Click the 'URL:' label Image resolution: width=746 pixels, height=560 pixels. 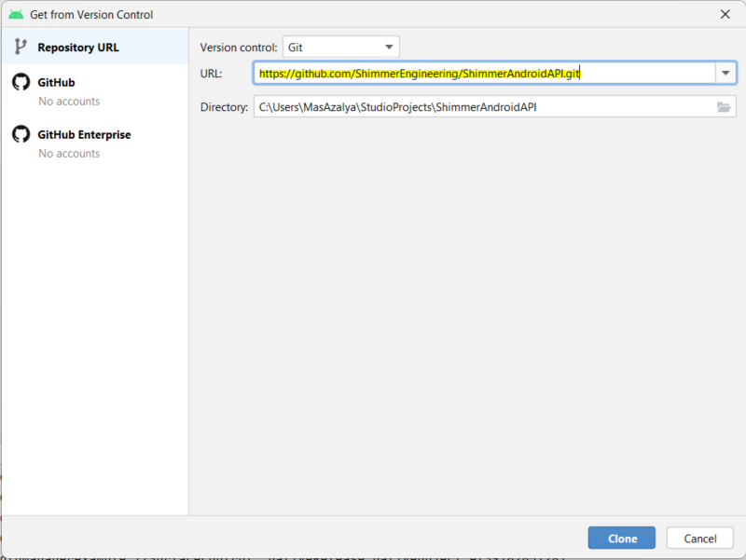pos(211,74)
